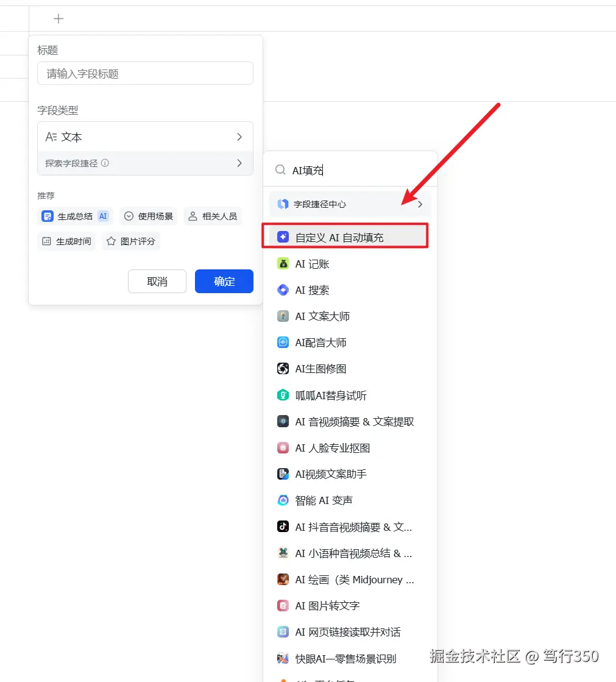This screenshot has height=682, width=616.
Task: Click the 确定 button
Action: pyautogui.click(x=224, y=282)
